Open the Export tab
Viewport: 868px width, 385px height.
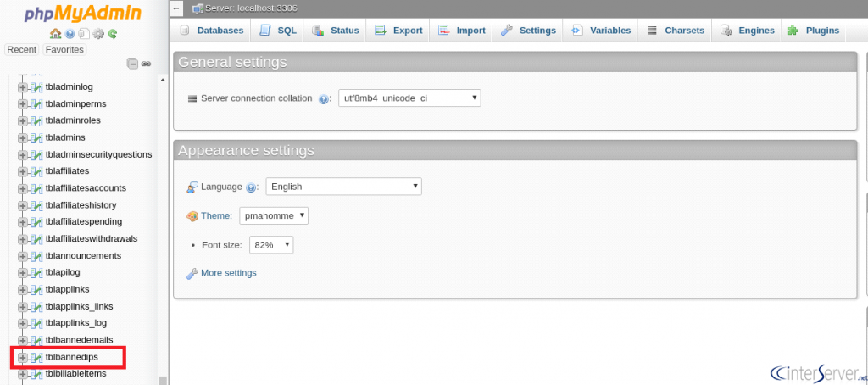click(x=398, y=31)
